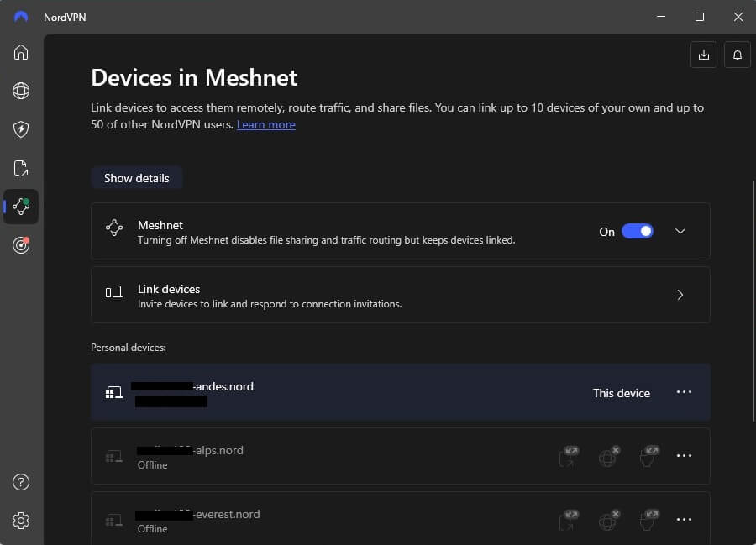Select the Meshnet sidebar icon
The image size is (756, 545).
(x=21, y=207)
